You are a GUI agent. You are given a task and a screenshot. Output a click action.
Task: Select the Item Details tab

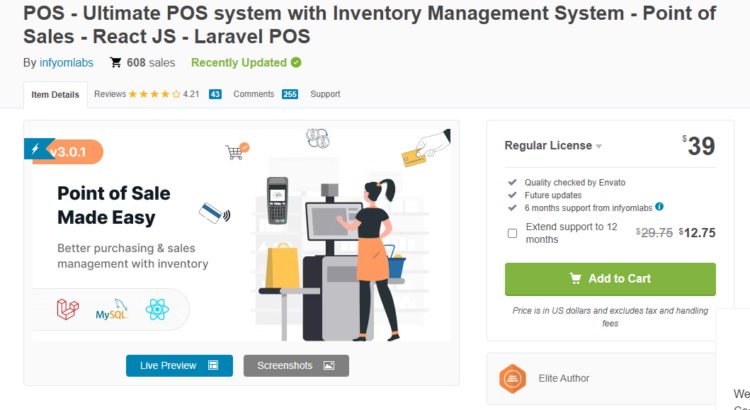pos(55,95)
